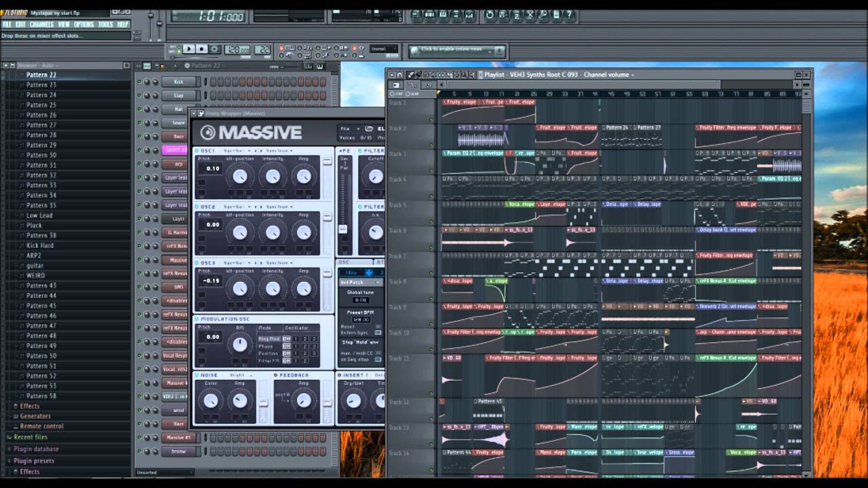Mute Track 1 in the Playlist
The height and width of the screenshot is (488, 868).
click(431, 120)
